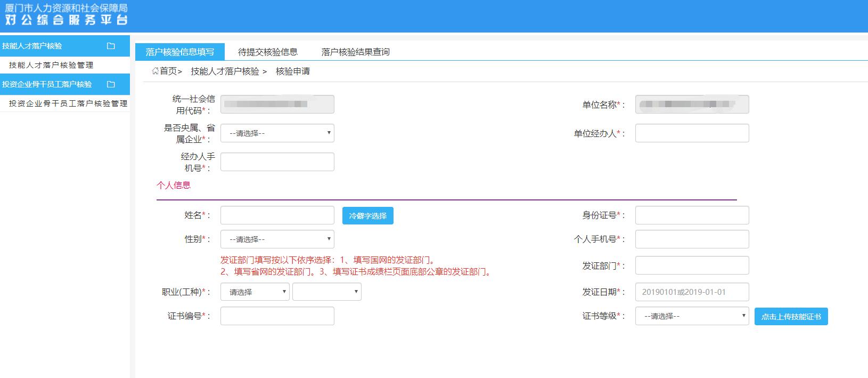Focus the 身份证号 input field
This screenshot has width=868, height=378.
692,215
